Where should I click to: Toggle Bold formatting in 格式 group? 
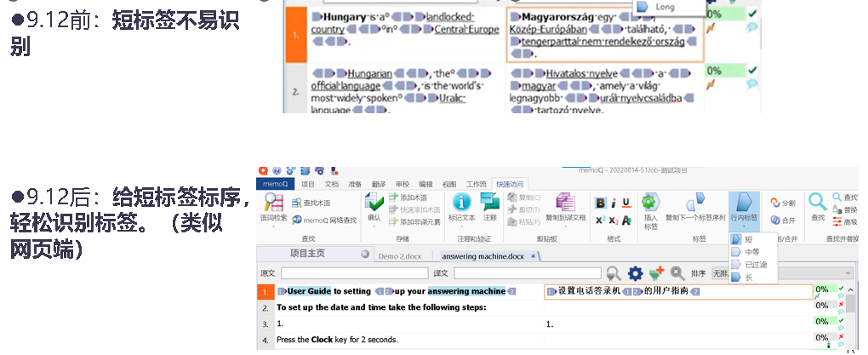click(x=600, y=203)
